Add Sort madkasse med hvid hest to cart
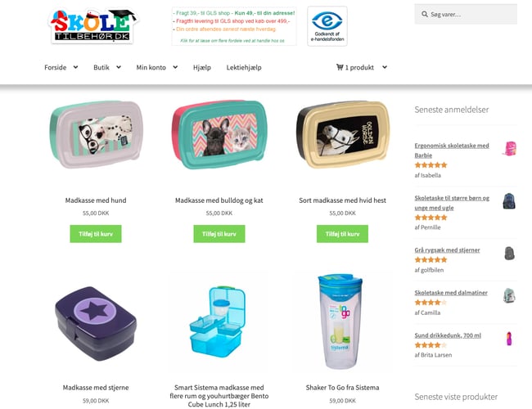The height and width of the screenshot is (409, 532). (342, 234)
